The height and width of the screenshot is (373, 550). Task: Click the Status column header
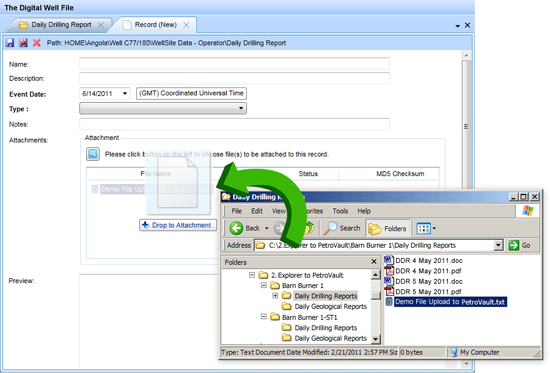tap(308, 174)
